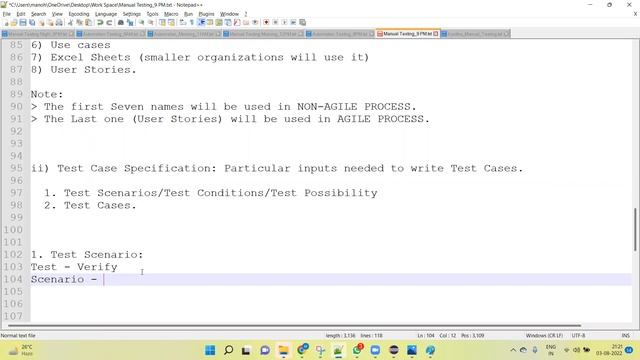Open Zoom from the taskbar
This screenshot has height=360, width=640.
coord(375,350)
